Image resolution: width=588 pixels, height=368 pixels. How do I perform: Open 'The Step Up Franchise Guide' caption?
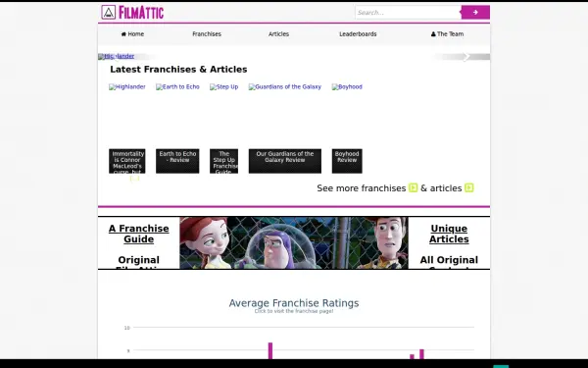click(223, 162)
